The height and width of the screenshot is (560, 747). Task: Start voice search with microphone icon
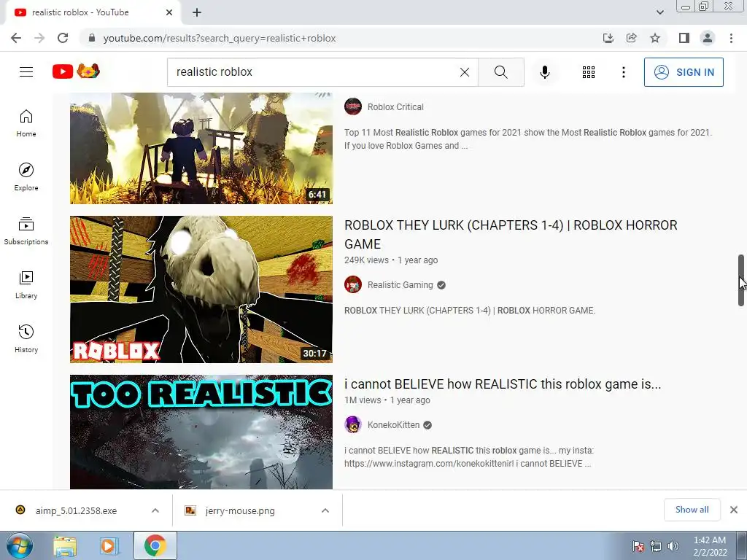click(x=544, y=72)
